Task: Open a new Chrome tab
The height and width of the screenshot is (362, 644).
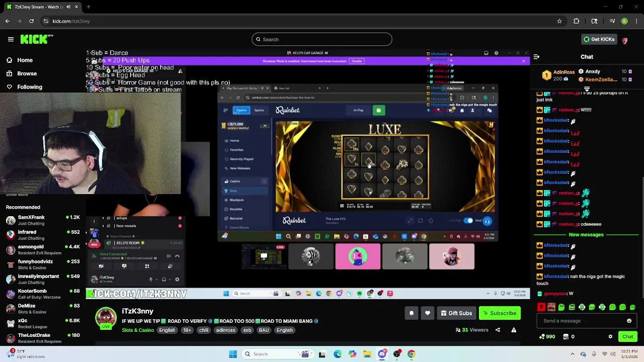Action: [x=88, y=7]
